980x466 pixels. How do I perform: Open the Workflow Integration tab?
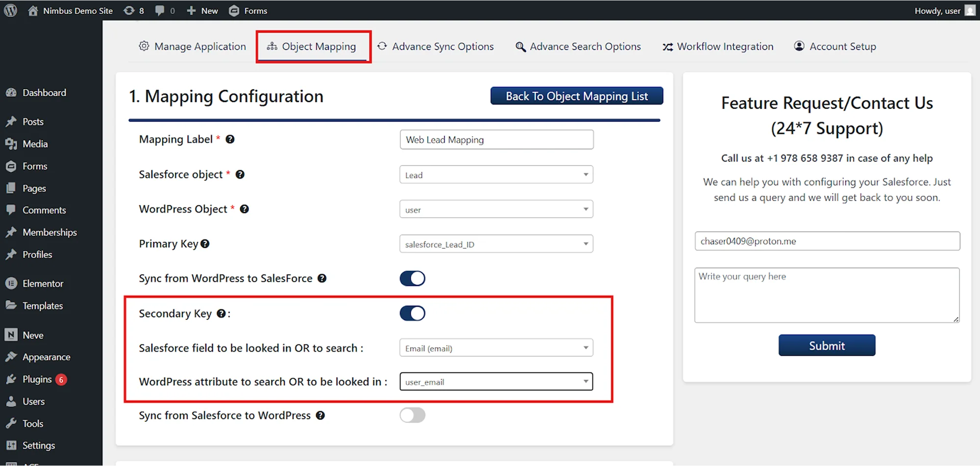(718, 47)
